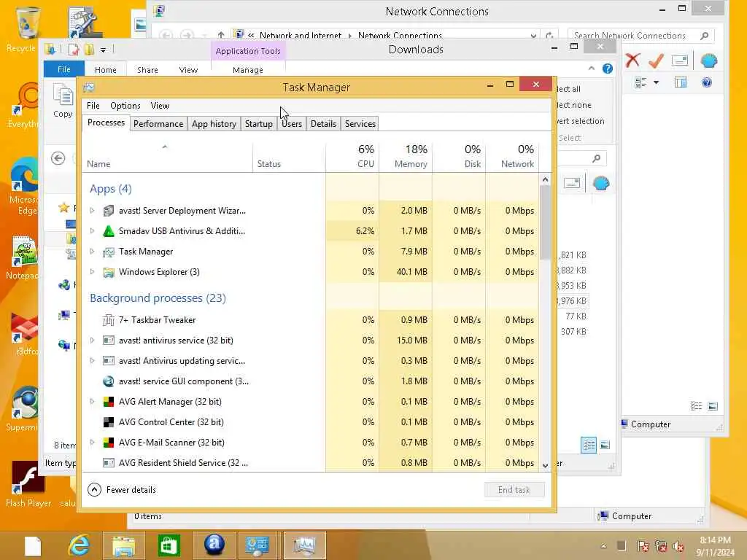Expand the Task Manager process row
Screen dimensions: 747x560
tap(93, 252)
